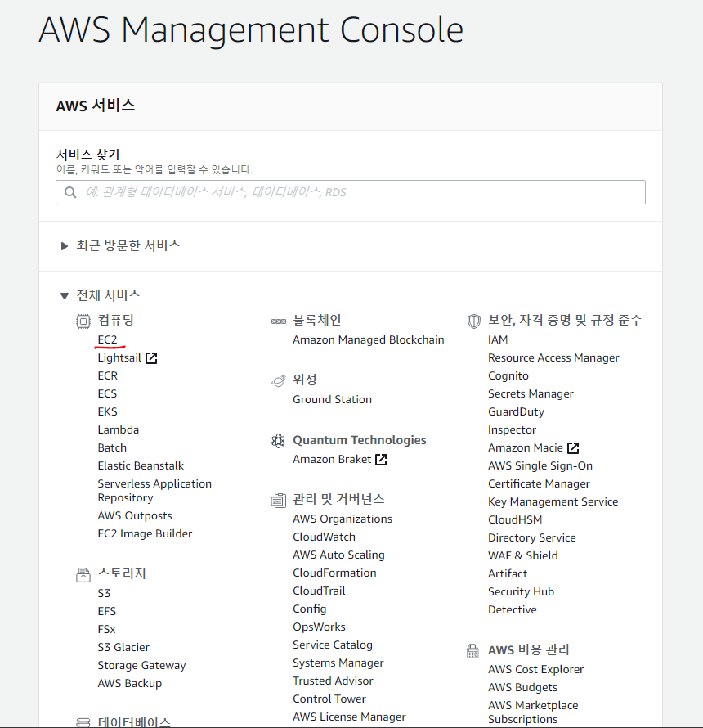Open Amazon Managed Blockchain
Viewport: 703px width, 728px height.
[x=369, y=339]
